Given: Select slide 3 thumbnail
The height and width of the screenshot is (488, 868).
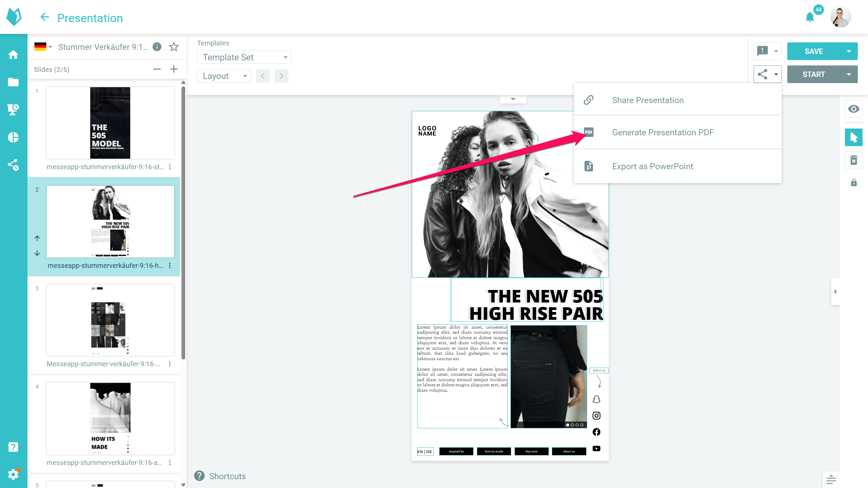Looking at the screenshot, I should pyautogui.click(x=110, y=320).
